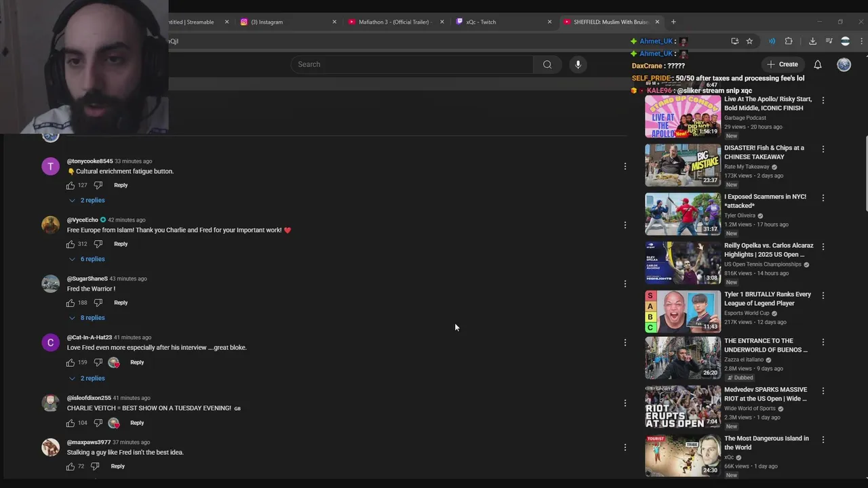Expand 2 replies under @tonycooke8545's comment

pos(87,201)
